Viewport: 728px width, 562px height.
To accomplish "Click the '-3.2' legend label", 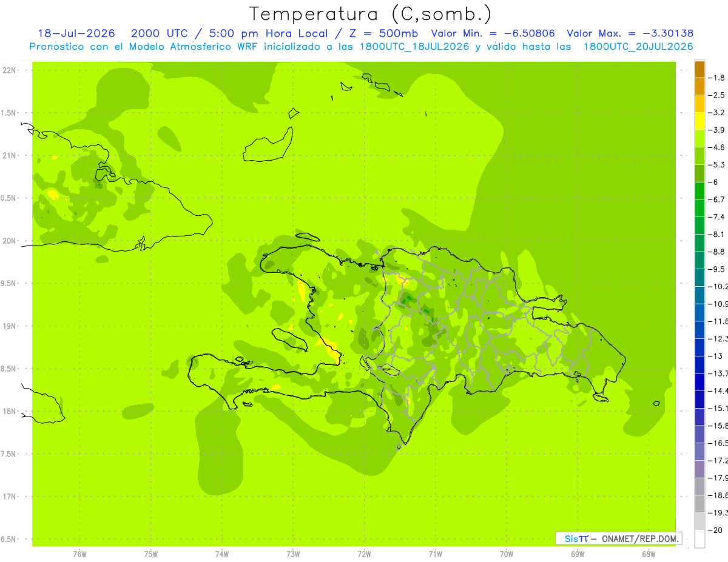I will 716,113.
